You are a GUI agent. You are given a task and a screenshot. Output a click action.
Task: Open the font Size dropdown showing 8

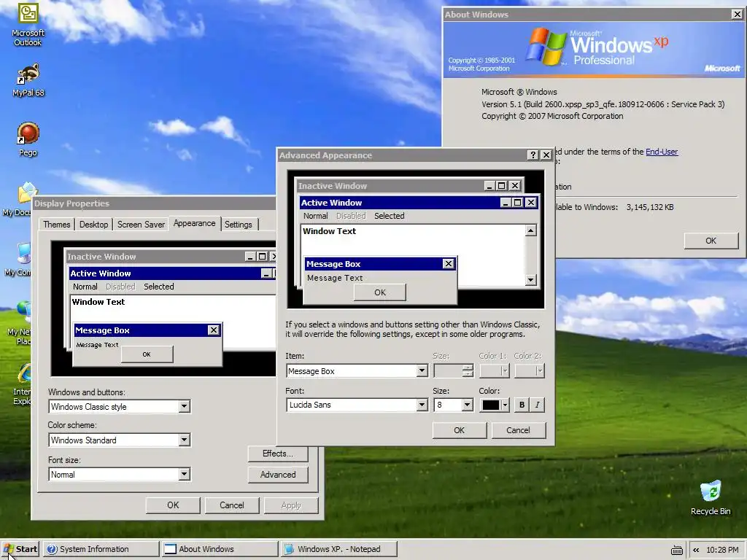(468, 405)
